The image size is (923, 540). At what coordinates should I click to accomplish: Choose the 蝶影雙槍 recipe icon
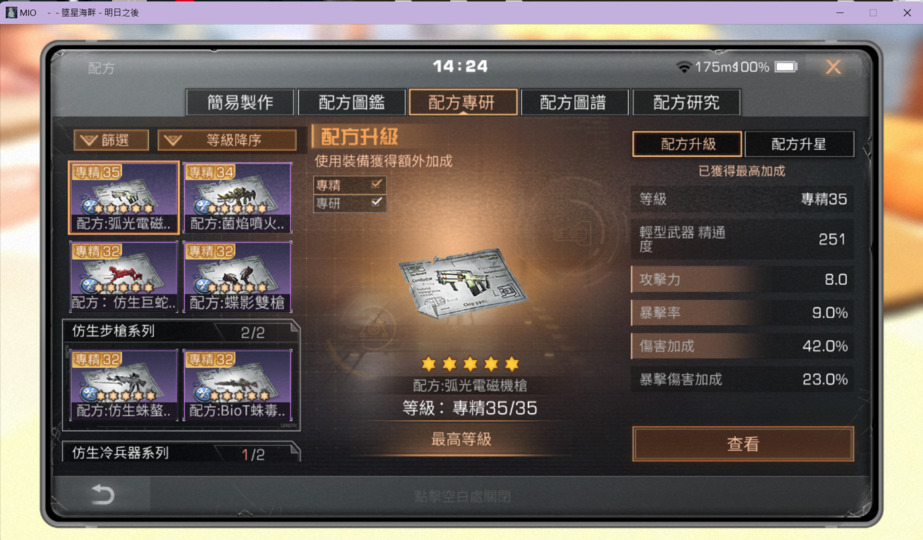point(238,277)
